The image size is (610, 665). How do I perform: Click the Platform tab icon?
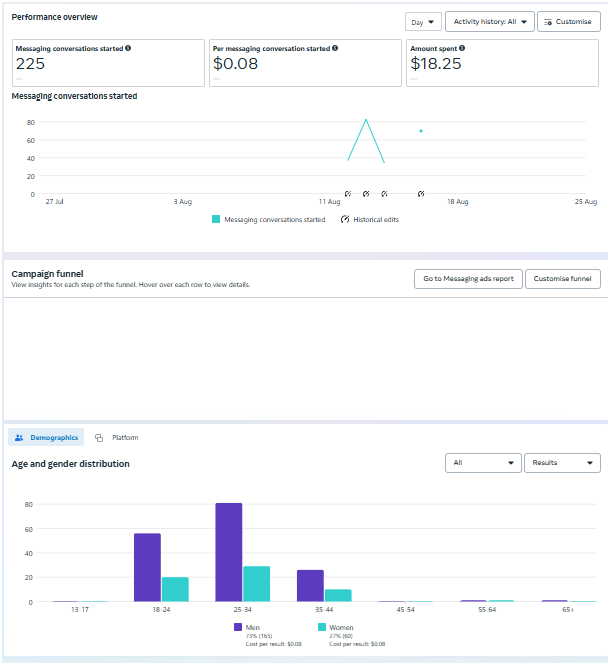click(x=99, y=438)
